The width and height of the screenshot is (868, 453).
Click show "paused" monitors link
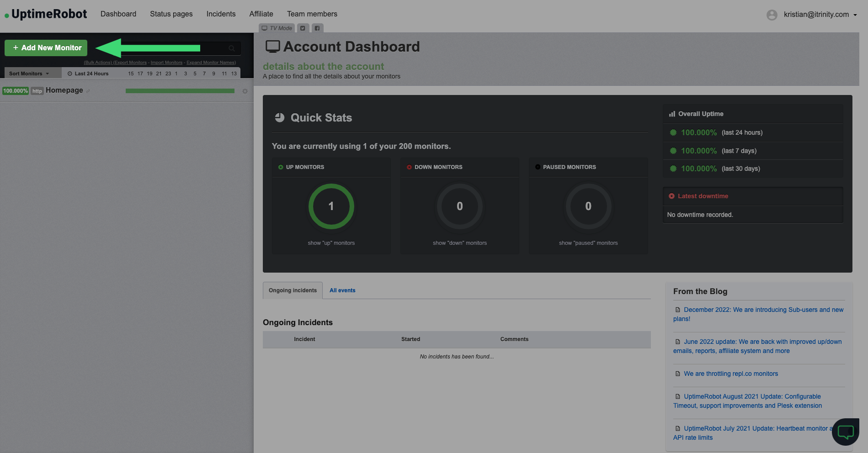pyautogui.click(x=588, y=243)
